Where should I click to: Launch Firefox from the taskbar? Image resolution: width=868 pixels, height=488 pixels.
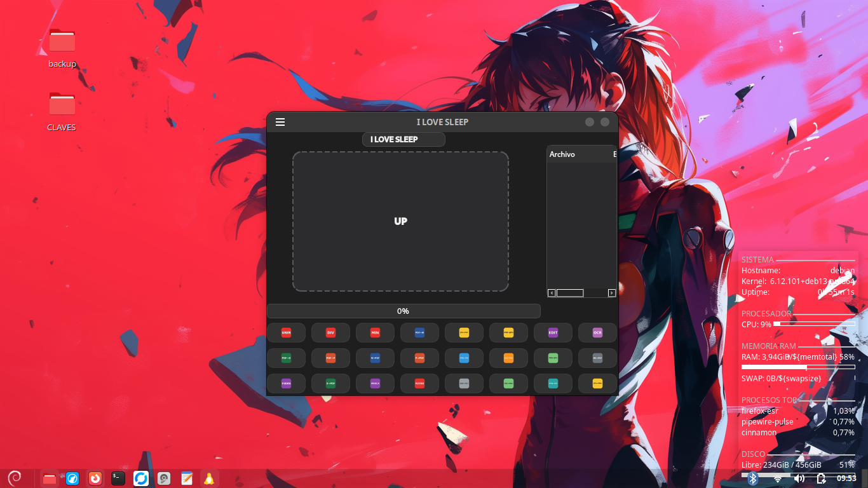tap(95, 478)
